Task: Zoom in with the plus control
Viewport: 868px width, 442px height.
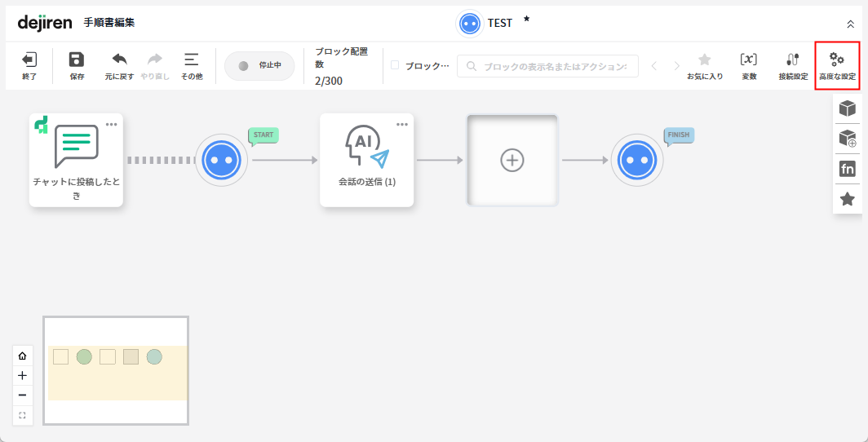Action: point(22,375)
